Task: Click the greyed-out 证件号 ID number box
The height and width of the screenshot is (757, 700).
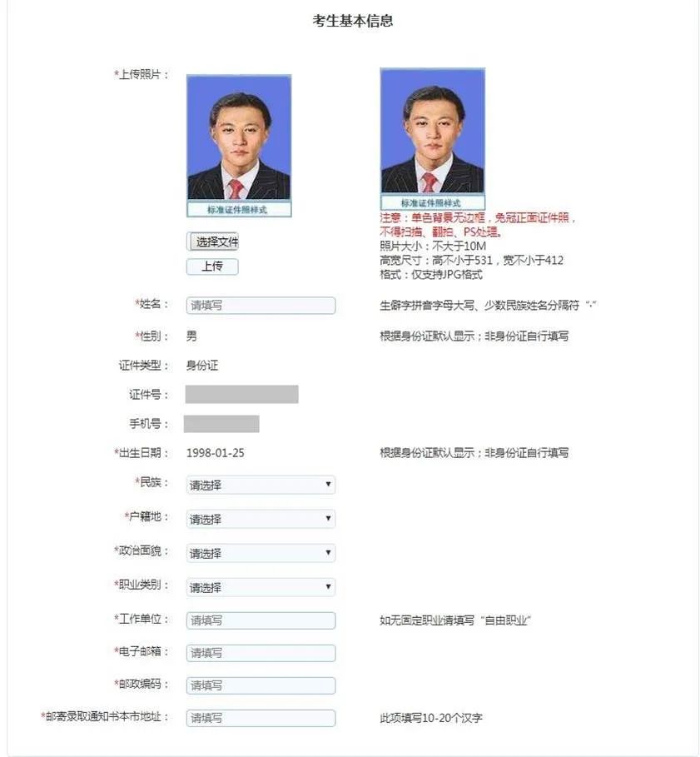Action: point(241,395)
